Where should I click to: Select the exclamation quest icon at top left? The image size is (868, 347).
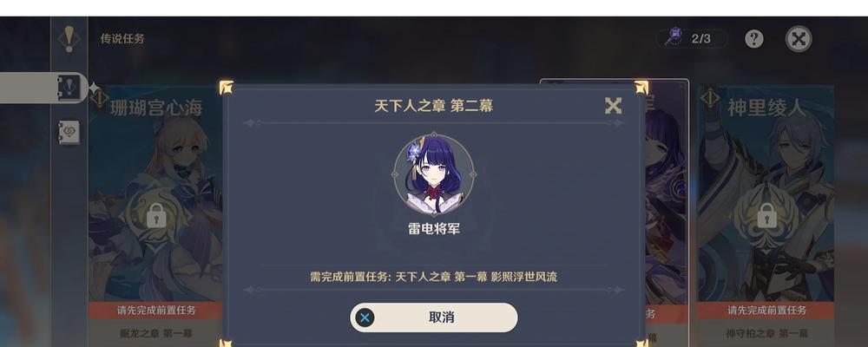click(69, 38)
